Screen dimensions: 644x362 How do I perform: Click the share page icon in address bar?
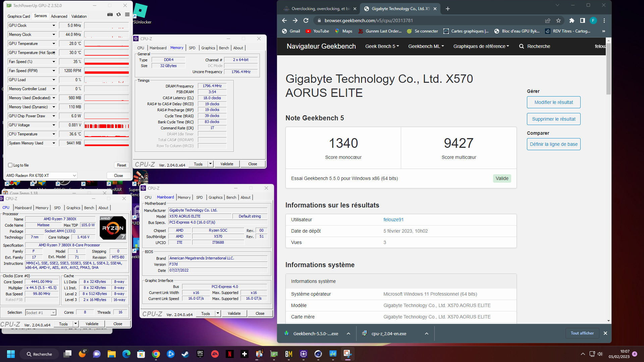(548, 20)
